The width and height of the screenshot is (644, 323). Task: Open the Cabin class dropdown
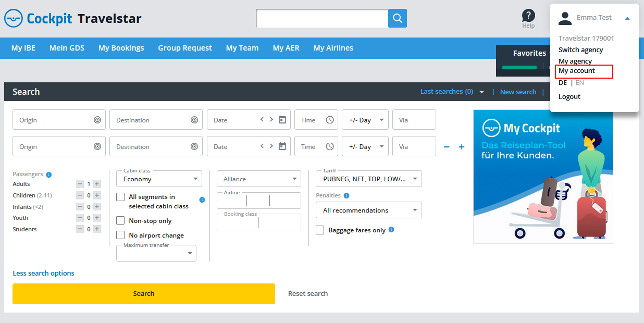pyautogui.click(x=159, y=179)
